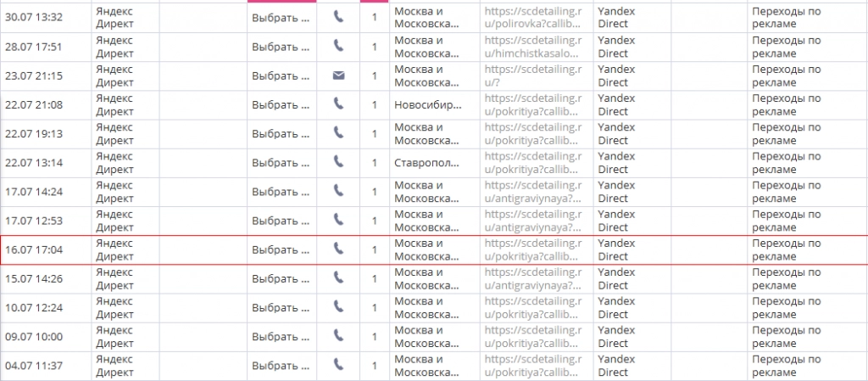Click the phone icon in the 17.07 12:53 row
This screenshot has height=381, width=868.
pyautogui.click(x=338, y=221)
